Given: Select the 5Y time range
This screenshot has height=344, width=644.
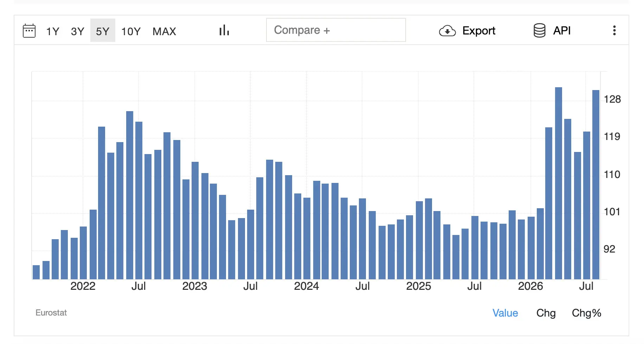Looking at the screenshot, I should pyautogui.click(x=103, y=31).
